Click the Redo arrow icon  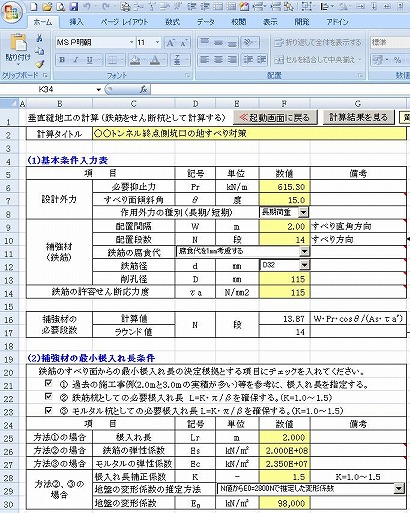(x=106, y=6)
